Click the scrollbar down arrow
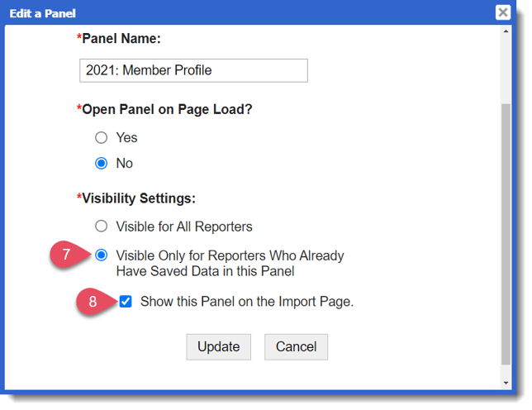Image resolution: width=532 pixels, height=410 pixels. 506,383
